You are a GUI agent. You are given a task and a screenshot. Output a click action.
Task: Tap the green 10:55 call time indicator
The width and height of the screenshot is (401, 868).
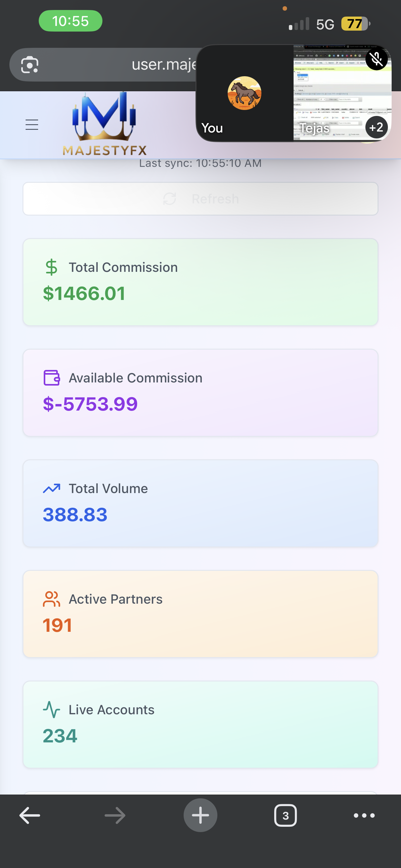(70, 21)
